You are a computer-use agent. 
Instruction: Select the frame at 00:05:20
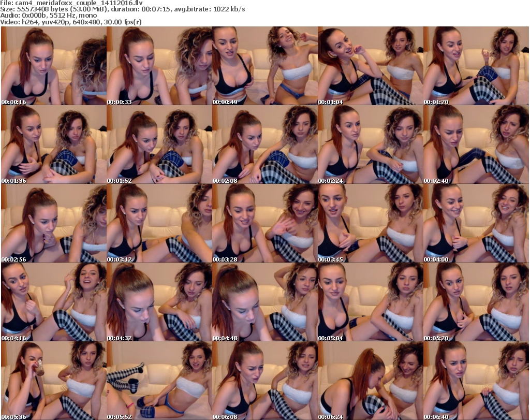coord(476,302)
